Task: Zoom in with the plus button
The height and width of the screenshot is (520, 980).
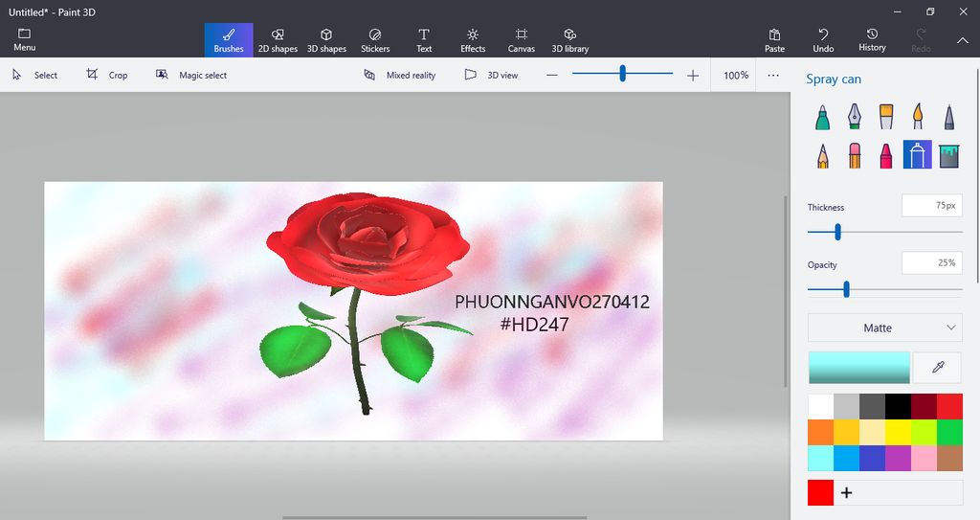Action: tap(693, 76)
